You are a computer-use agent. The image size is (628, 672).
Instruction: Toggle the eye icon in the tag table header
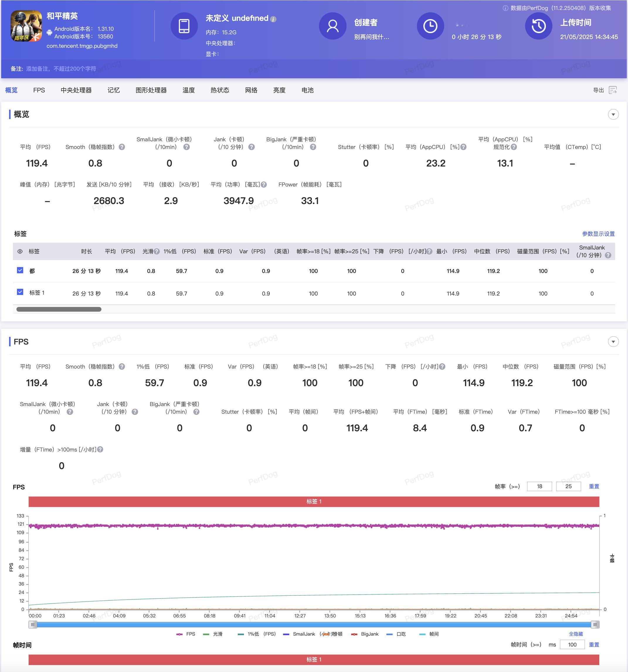[x=20, y=252]
